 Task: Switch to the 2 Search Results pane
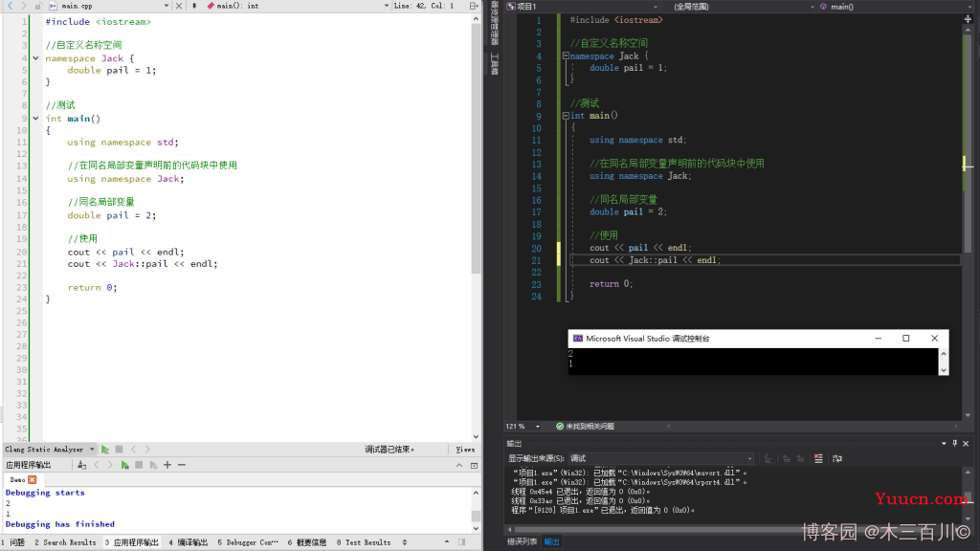(x=65, y=542)
